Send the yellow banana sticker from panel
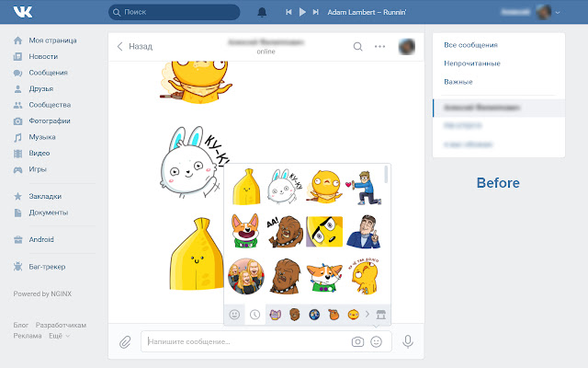The height and width of the screenshot is (368, 588). click(246, 187)
